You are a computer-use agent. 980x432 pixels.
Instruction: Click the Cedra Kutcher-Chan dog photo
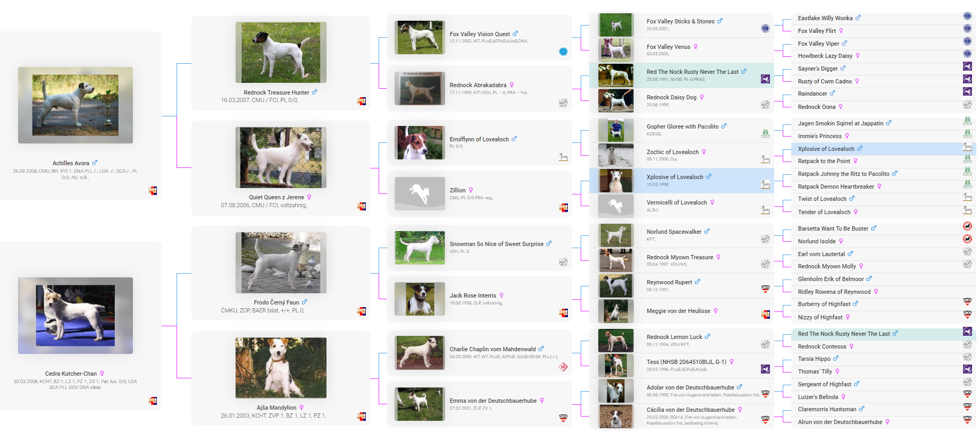pyautogui.click(x=76, y=316)
